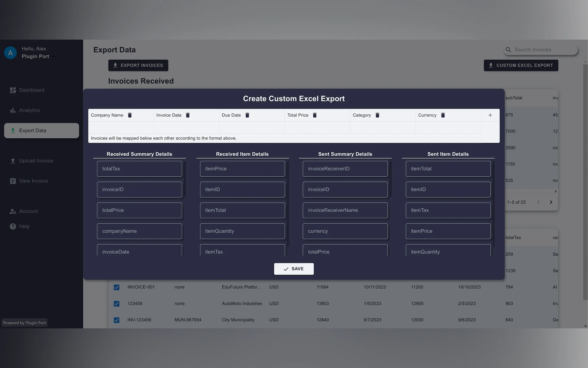Delete the Due Date column
Image resolution: width=588 pixels, height=368 pixels.
247,115
